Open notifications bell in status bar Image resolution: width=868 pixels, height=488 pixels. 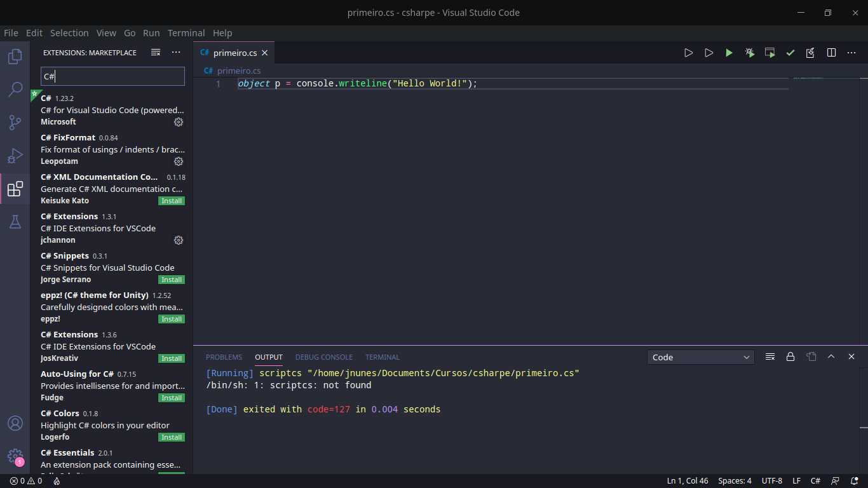855,481
